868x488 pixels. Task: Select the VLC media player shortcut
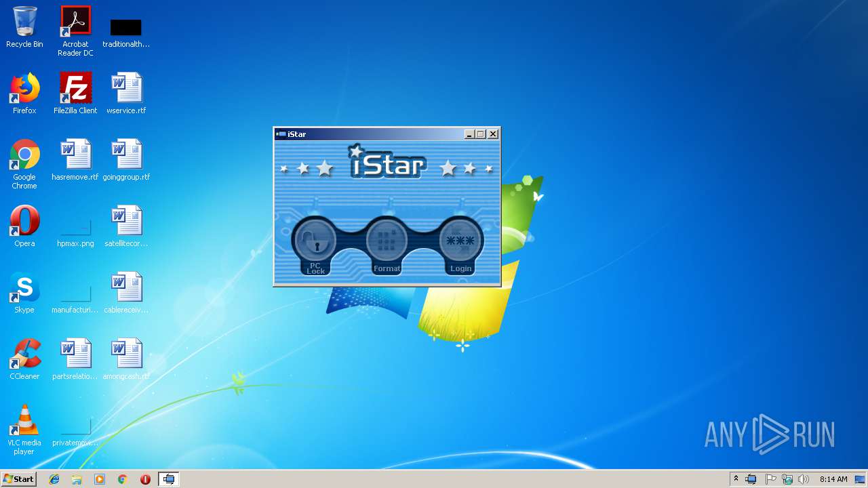tap(24, 430)
